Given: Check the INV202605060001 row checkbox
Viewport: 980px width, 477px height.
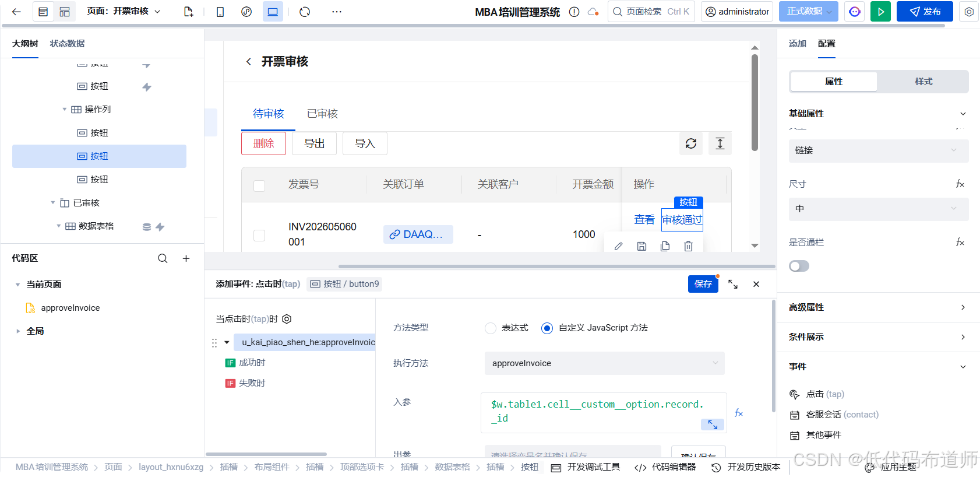Looking at the screenshot, I should (259, 235).
